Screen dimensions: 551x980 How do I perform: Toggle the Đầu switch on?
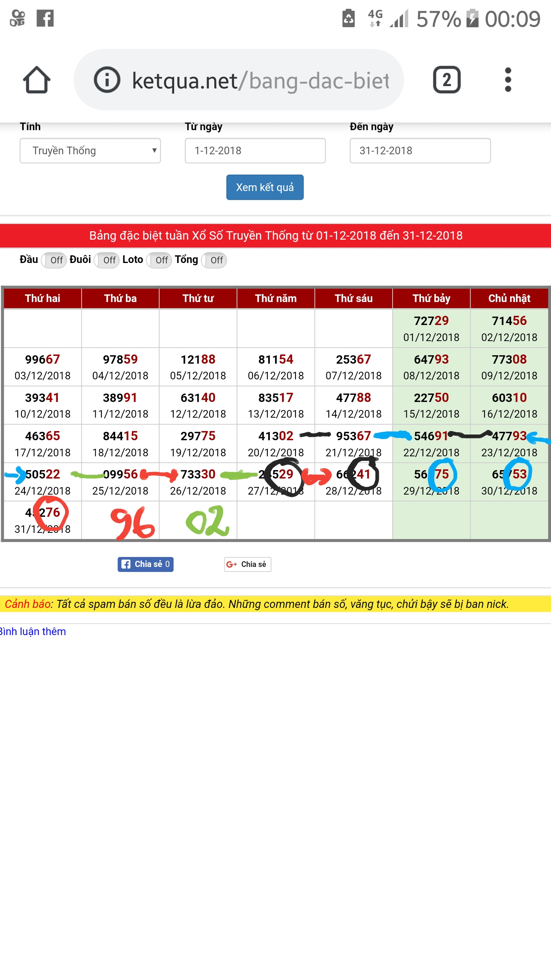pyautogui.click(x=54, y=260)
